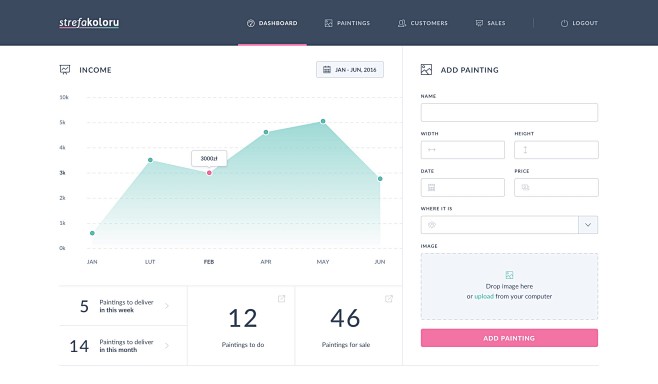Click the Paintings picture icon in navbar

pyautogui.click(x=329, y=23)
